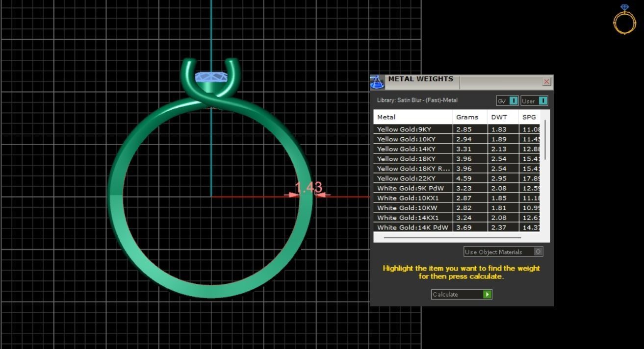Select the White Gold:14KX1 row
644x349 pixels.
(457, 218)
